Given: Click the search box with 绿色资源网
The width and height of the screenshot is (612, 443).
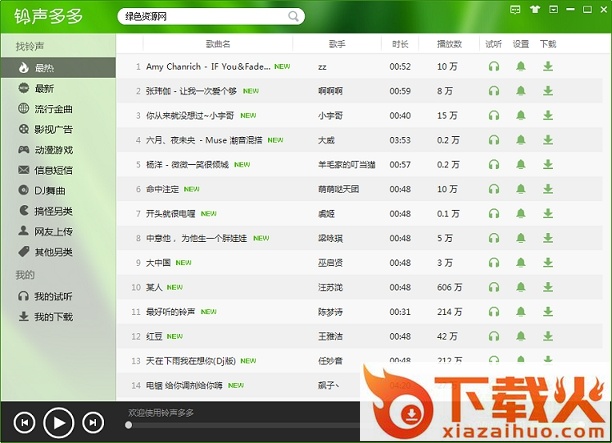Looking at the screenshot, I should (200, 16).
